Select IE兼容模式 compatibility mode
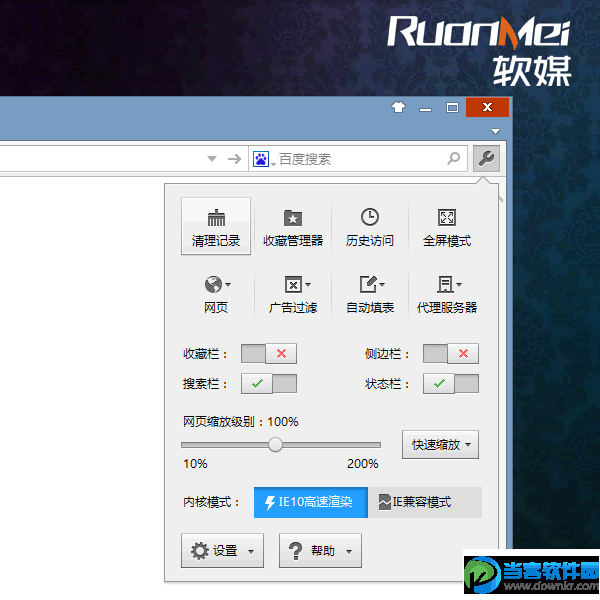This screenshot has width=600, height=600. pos(425,502)
